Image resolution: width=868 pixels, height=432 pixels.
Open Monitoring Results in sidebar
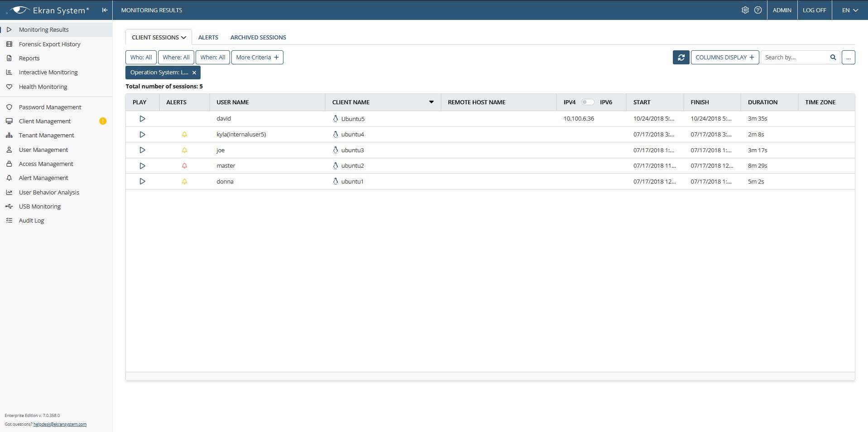click(x=56, y=30)
